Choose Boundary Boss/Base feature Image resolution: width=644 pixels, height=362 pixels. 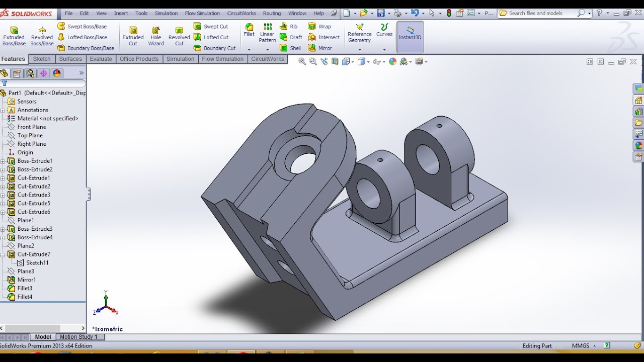86,48
